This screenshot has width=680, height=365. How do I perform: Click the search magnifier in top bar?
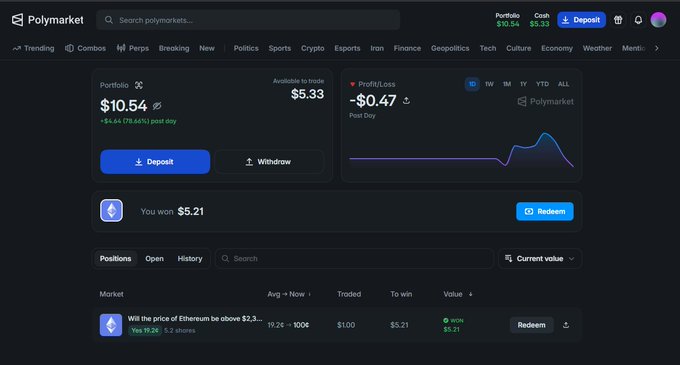pos(109,20)
